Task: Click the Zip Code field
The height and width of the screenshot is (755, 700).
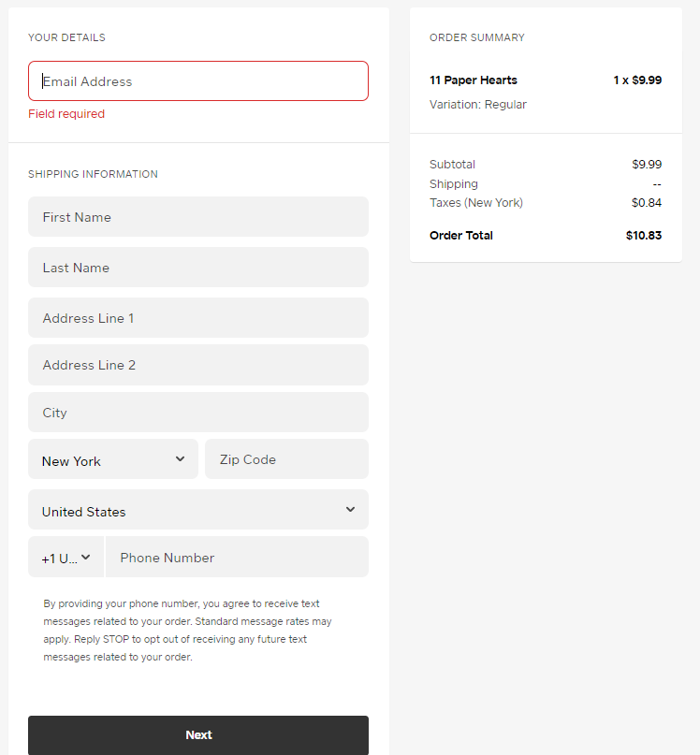Action: click(286, 458)
